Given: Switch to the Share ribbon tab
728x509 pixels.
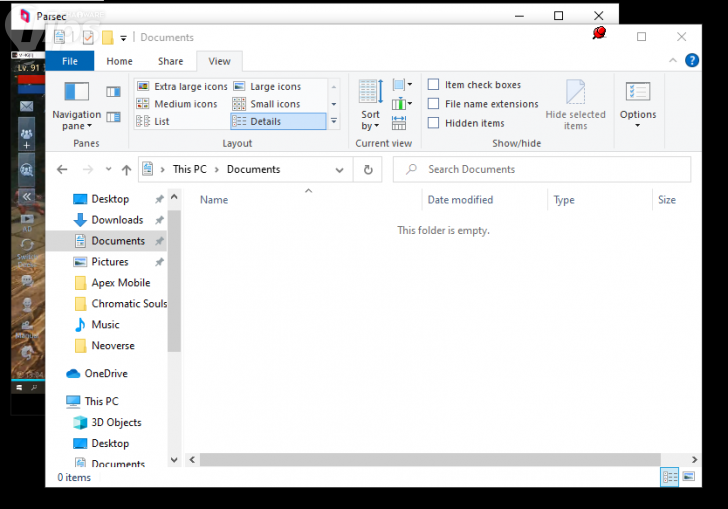Looking at the screenshot, I should point(170,61).
